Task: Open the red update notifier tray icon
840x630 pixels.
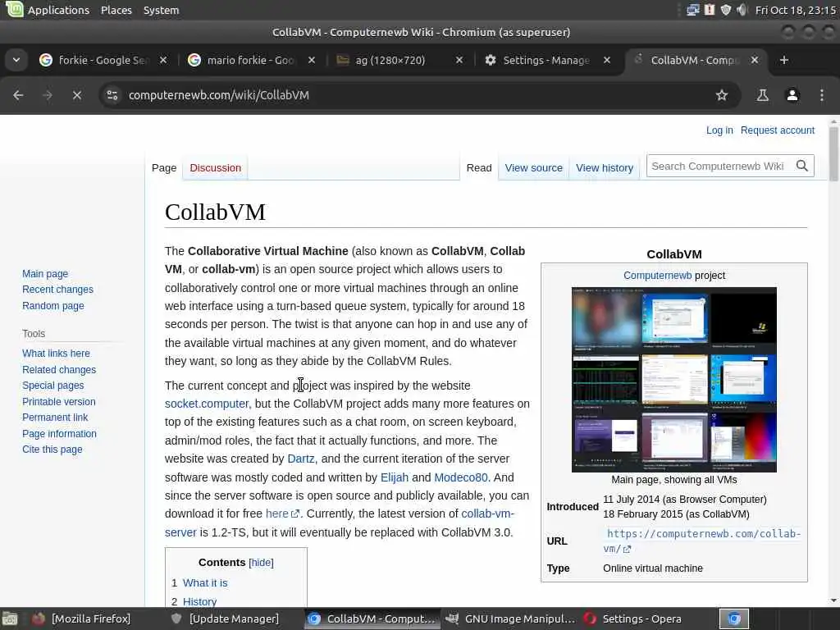Action: [x=710, y=10]
